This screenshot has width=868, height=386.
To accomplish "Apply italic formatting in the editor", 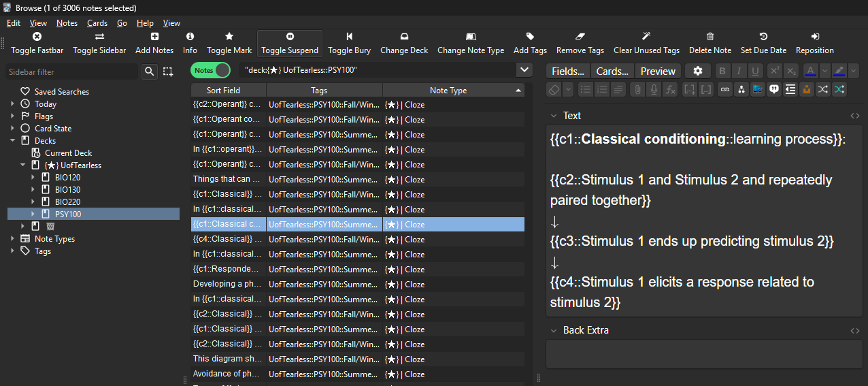I will [x=739, y=71].
